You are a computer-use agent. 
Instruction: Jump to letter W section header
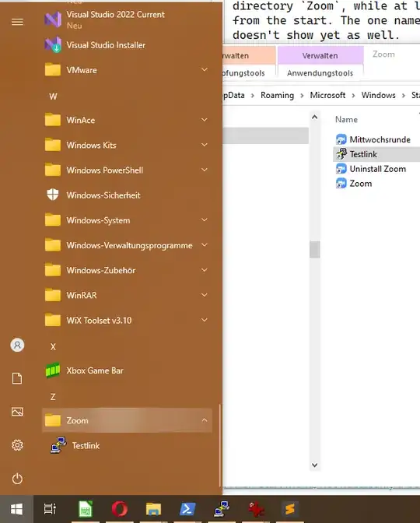[53, 97]
